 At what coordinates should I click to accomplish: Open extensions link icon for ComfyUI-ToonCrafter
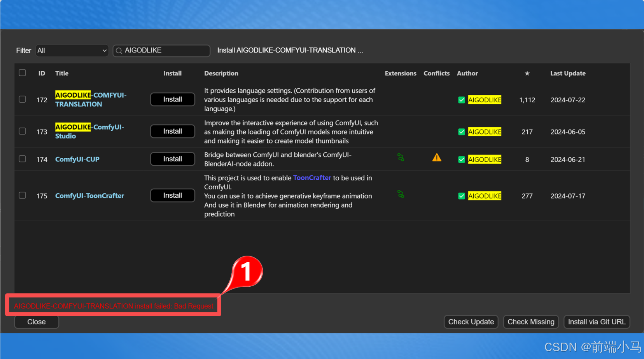pos(401,194)
